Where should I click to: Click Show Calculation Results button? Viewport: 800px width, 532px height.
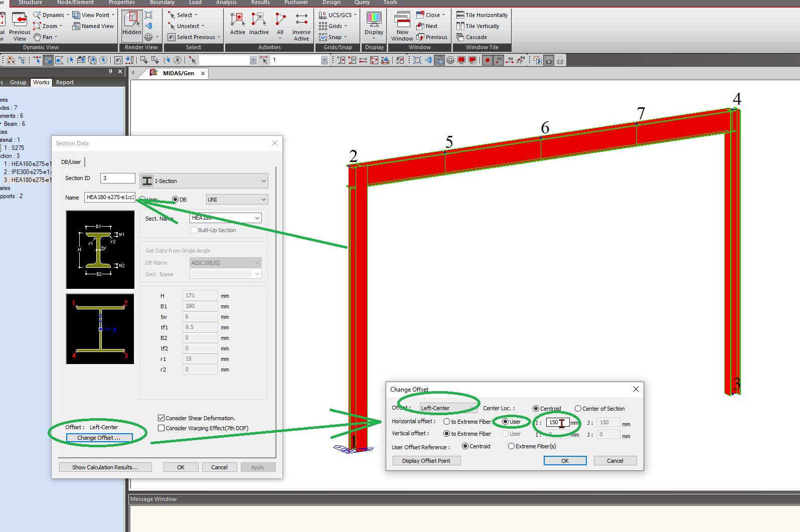(x=105, y=467)
